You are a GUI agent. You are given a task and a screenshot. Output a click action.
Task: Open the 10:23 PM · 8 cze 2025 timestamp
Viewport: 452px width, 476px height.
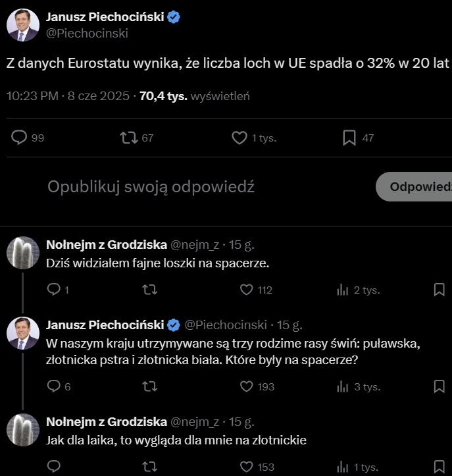66,96
